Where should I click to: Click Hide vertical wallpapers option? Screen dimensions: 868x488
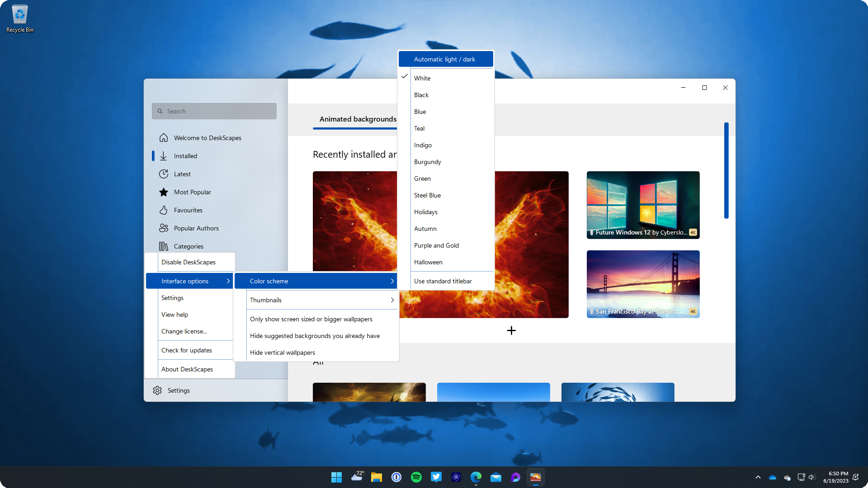(283, 352)
